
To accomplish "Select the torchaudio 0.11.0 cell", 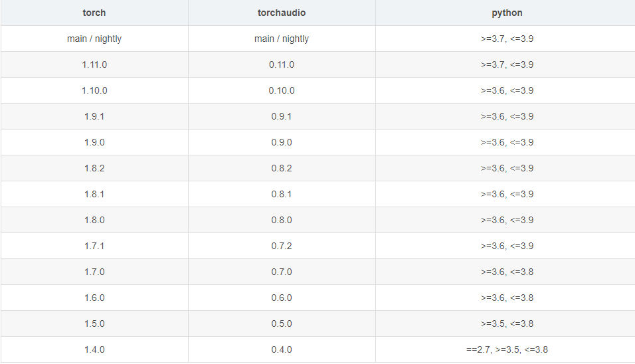I will coord(282,65).
